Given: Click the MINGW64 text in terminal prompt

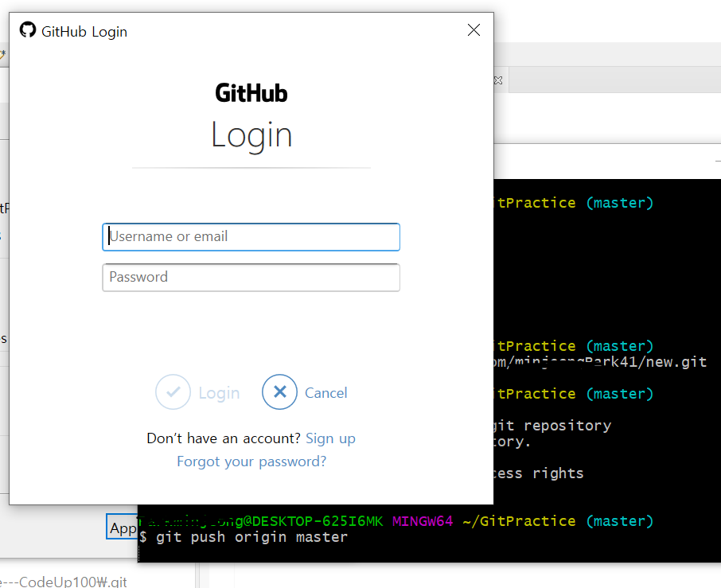Looking at the screenshot, I should 423,521.
